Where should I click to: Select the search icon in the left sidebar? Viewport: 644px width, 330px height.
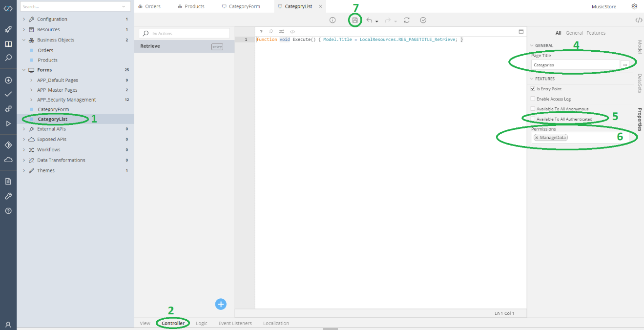point(7,58)
